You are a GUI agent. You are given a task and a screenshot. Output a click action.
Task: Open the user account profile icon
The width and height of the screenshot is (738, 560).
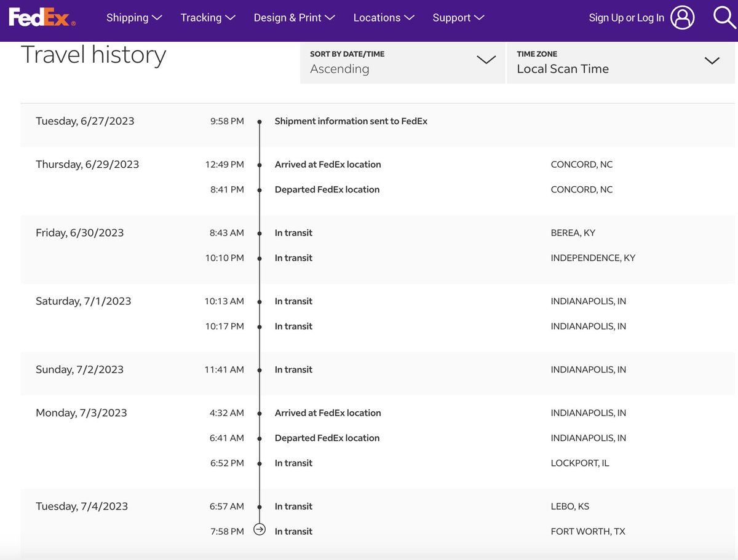coord(683,18)
